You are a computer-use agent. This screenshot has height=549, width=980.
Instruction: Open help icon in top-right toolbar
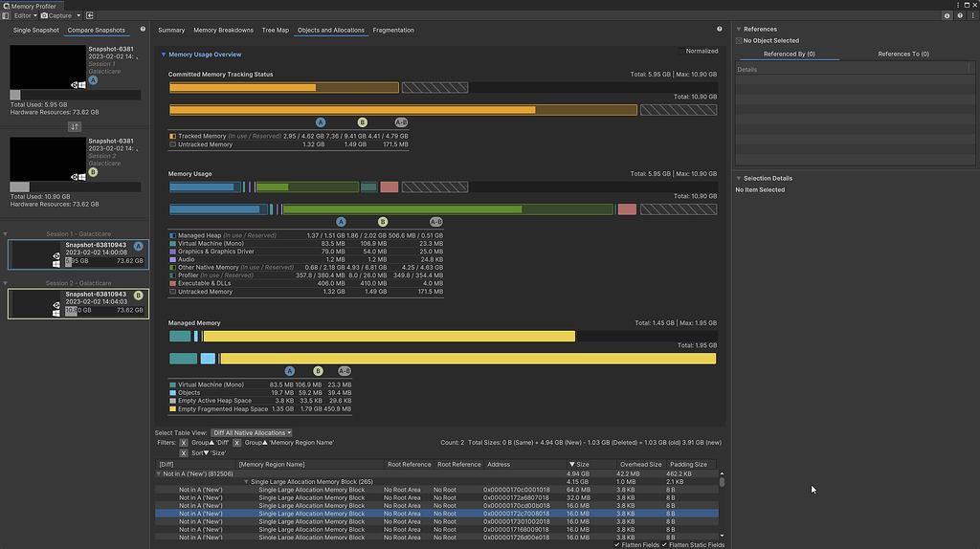tap(959, 16)
